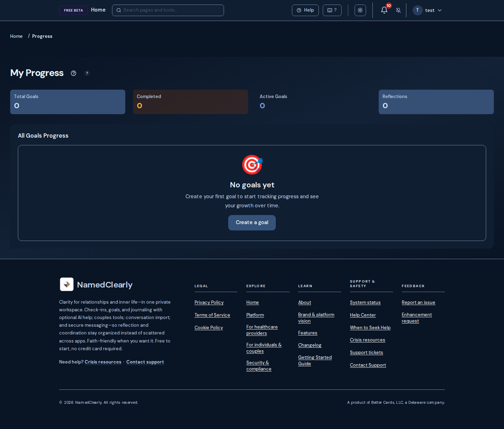Open Help Center link

click(363, 315)
